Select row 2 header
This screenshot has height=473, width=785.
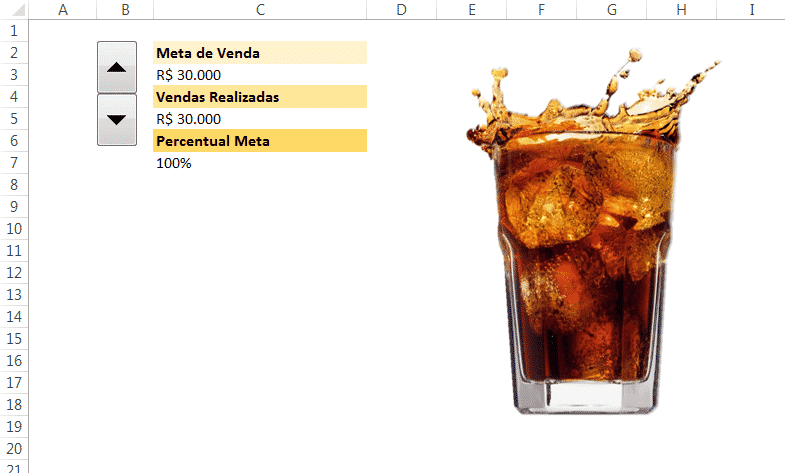click(x=14, y=53)
